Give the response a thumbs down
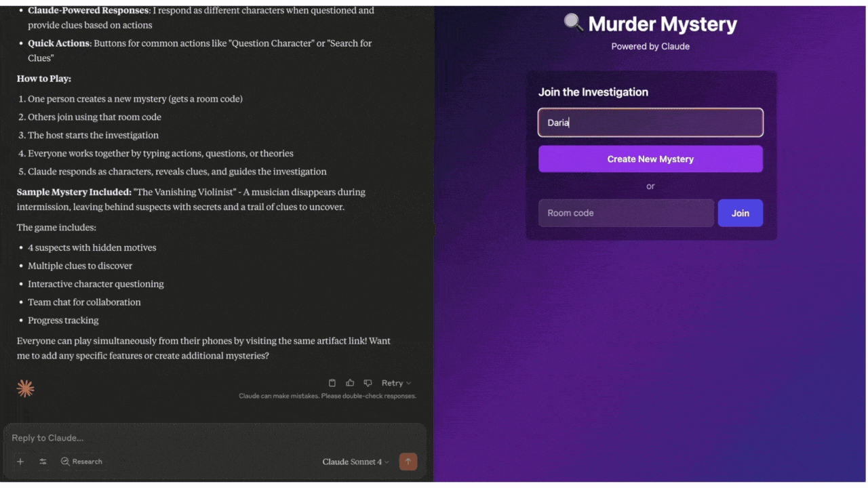868x488 pixels. point(368,383)
